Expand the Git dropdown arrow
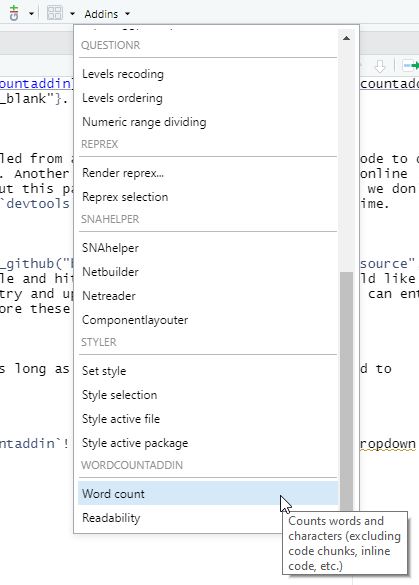The image size is (419, 585). [32, 14]
